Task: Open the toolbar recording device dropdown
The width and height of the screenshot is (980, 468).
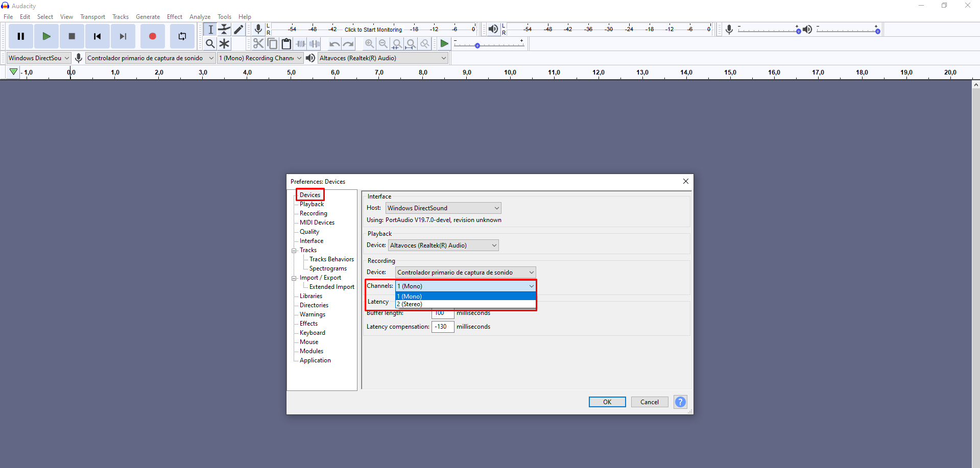Action: (150, 58)
